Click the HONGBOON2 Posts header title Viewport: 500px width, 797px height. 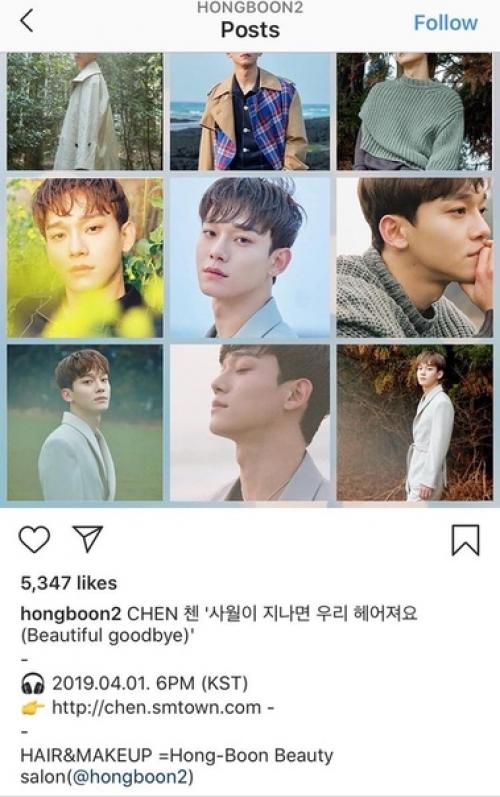pos(250,21)
